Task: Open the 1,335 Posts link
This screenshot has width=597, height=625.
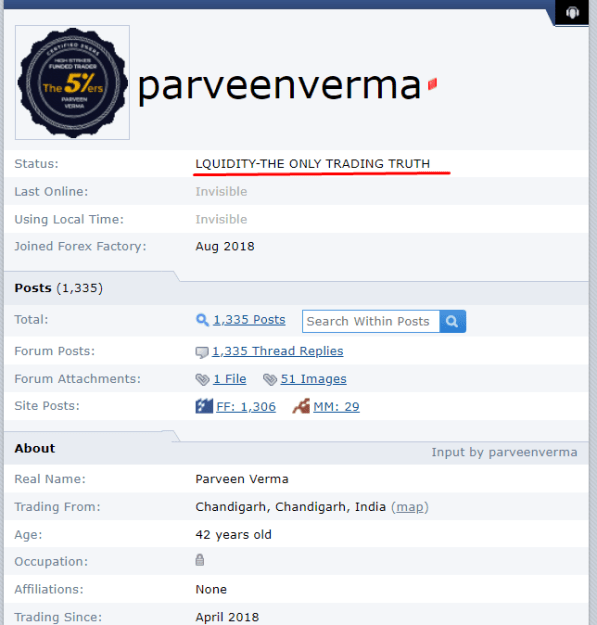Action: point(249,320)
